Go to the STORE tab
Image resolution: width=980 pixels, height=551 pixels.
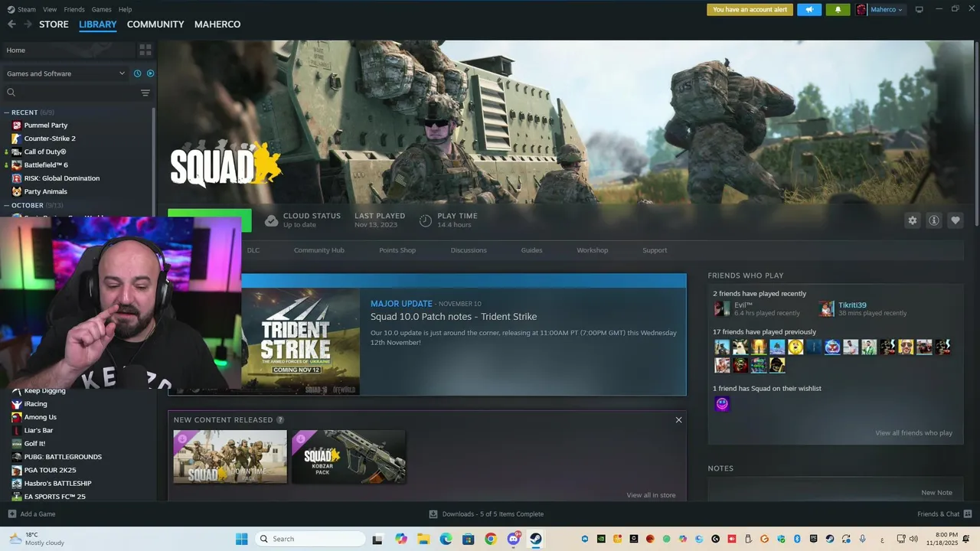click(54, 24)
